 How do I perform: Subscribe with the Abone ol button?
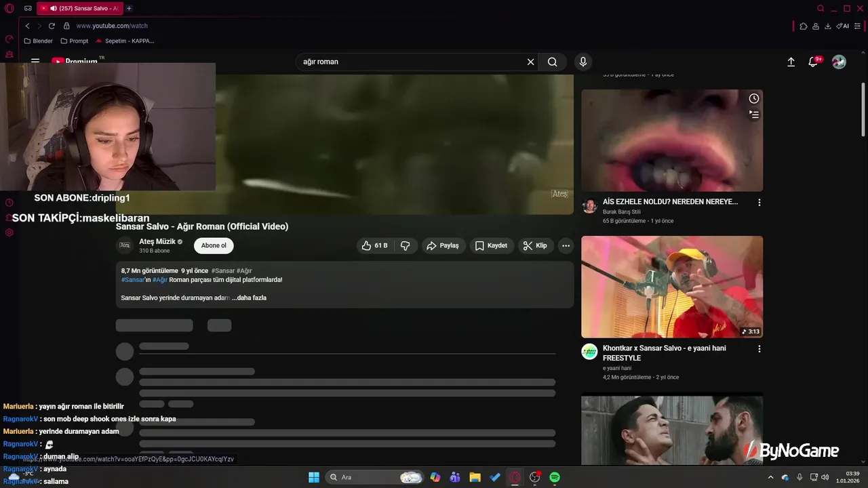214,245
